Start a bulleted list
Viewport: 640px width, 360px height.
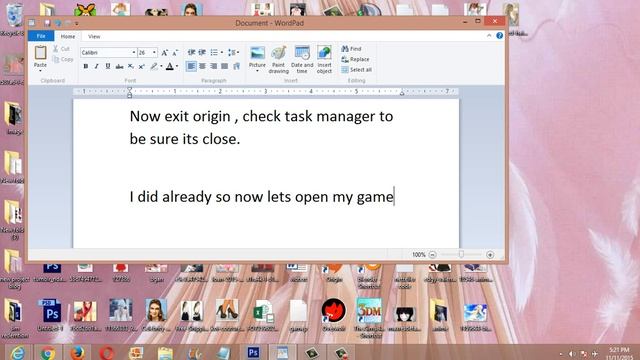tap(213, 52)
